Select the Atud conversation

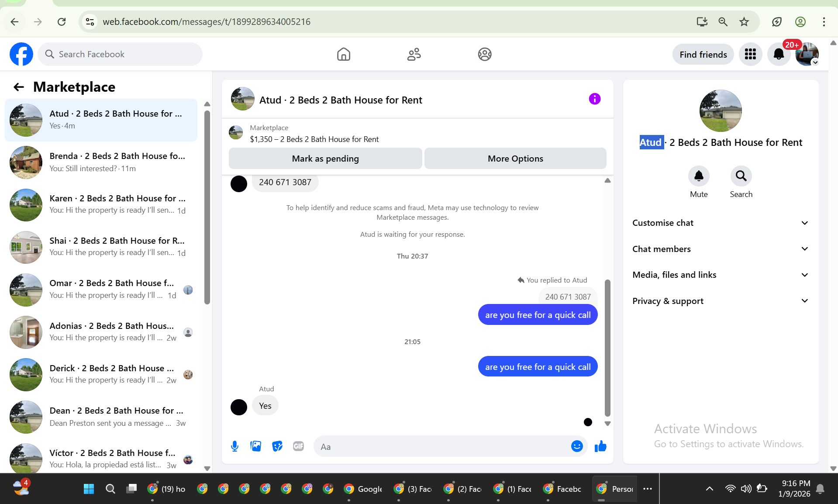[x=101, y=120]
